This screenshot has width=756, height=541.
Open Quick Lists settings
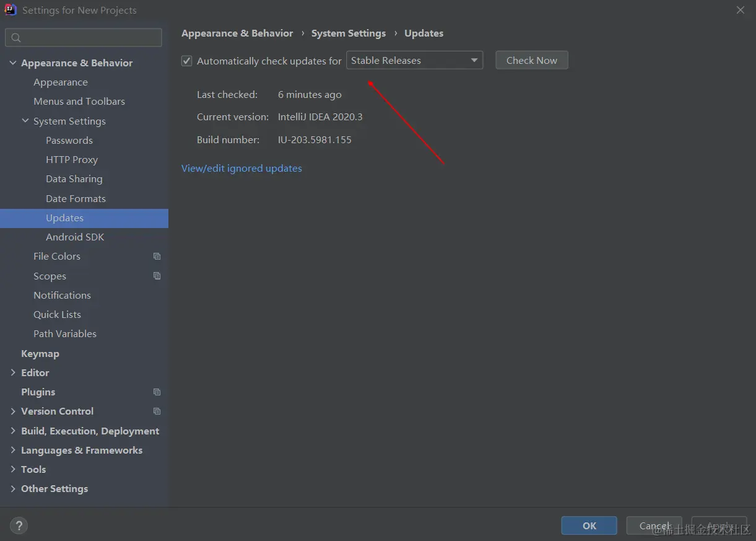coord(57,314)
